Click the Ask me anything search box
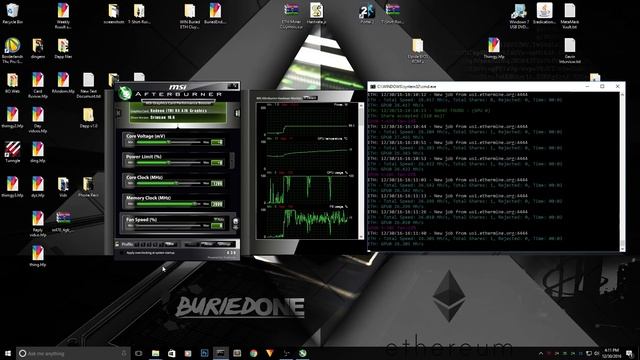This screenshot has height=360, width=640. click(73, 353)
